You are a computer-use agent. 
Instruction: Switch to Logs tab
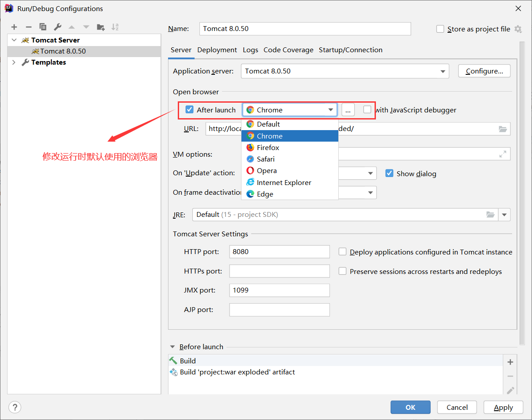[250, 50]
